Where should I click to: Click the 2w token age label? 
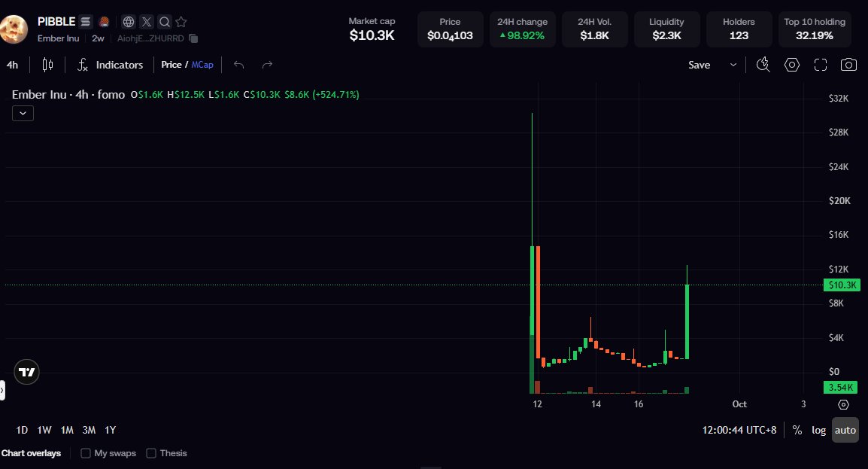click(x=98, y=38)
